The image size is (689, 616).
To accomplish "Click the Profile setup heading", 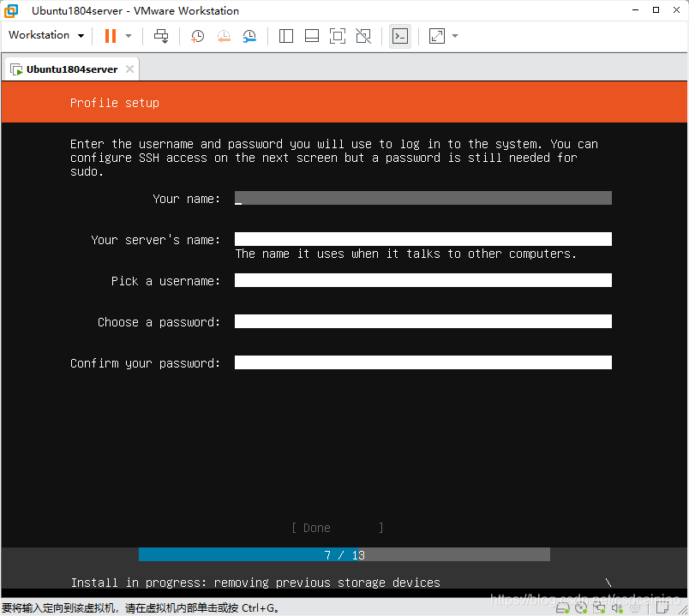I will click(x=115, y=103).
